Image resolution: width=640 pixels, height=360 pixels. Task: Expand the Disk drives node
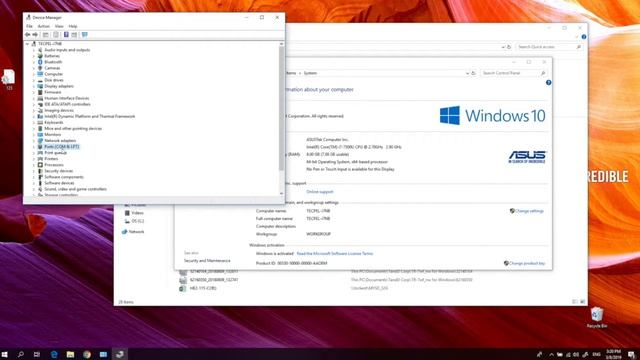(34, 80)
